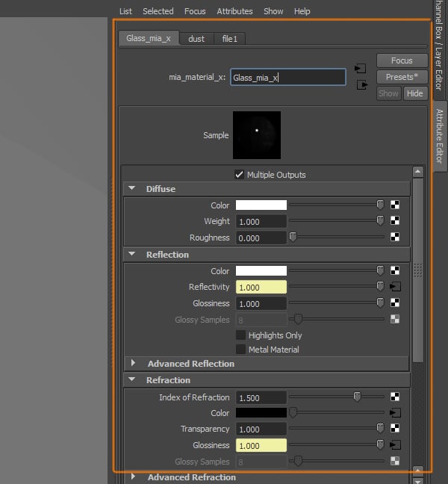Click the output connection icon below the input icon

click(x=361, y=84)
